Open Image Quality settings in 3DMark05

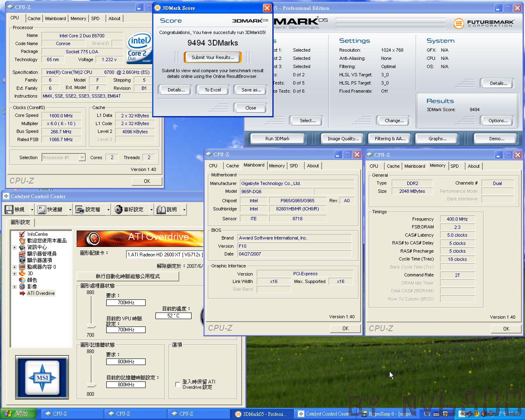[343, 139]
